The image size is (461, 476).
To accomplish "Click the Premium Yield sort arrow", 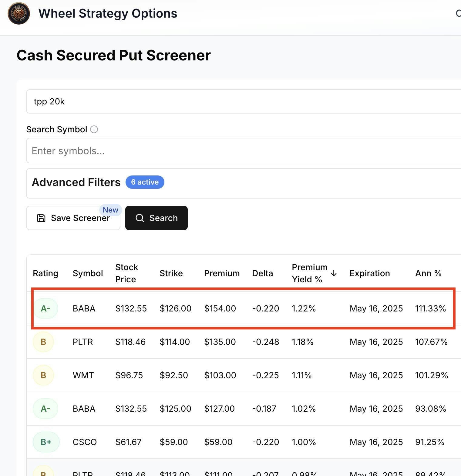I will coord(334,273).
